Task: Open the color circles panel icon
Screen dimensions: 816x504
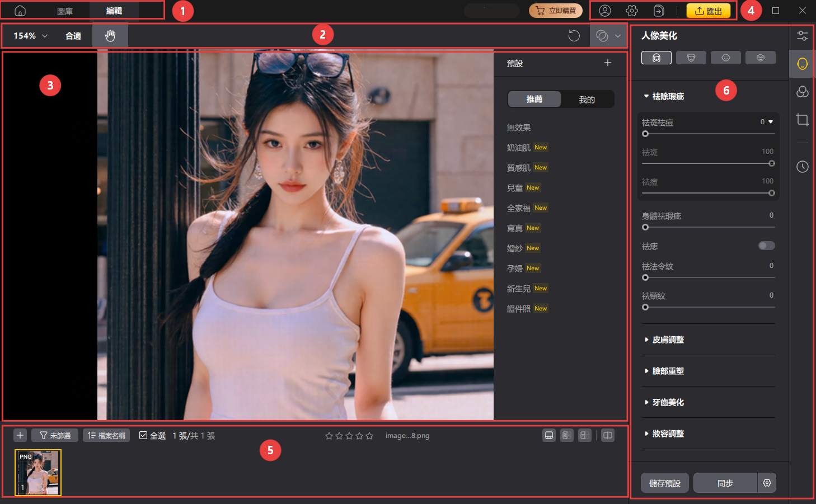Action: [802, 92]
